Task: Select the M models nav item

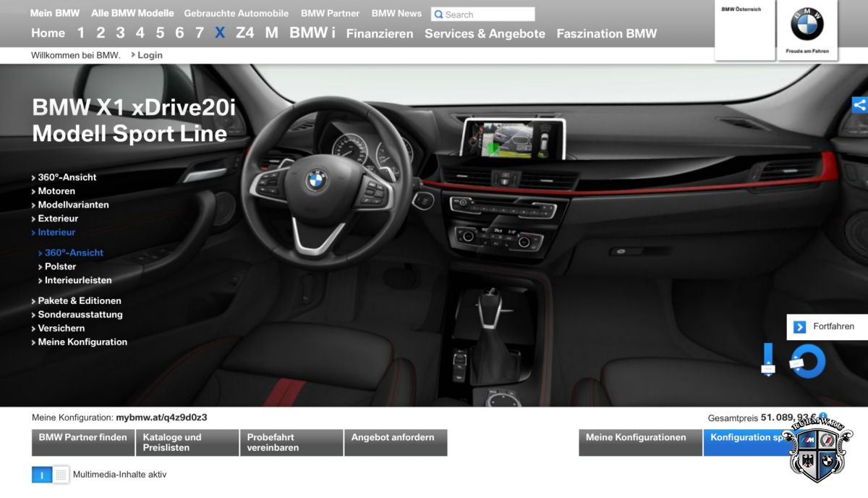Action: click(x=271, y=33)
